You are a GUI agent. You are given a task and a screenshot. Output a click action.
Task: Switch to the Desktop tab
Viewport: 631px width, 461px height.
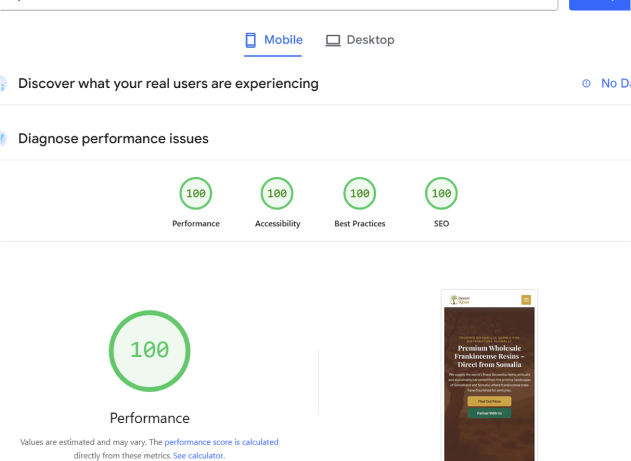(x=360, y=40)
